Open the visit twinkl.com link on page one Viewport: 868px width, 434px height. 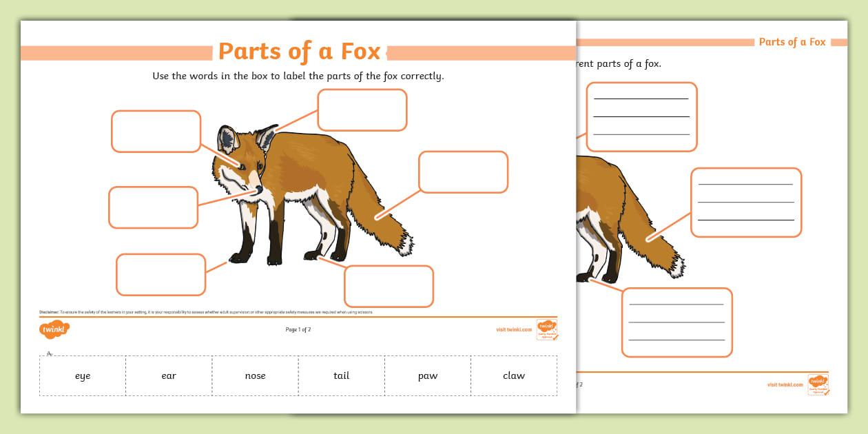pyautogui.click(x=513, y=330)
